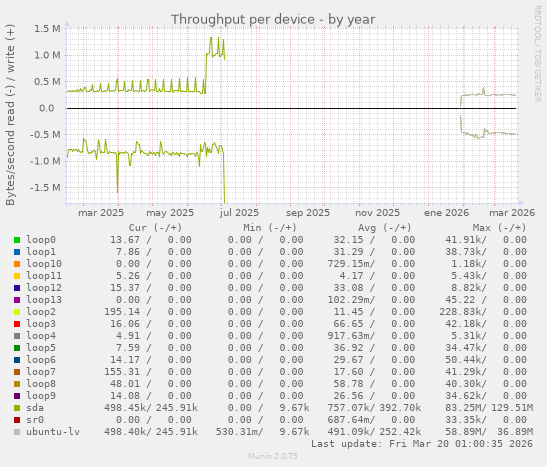Select the loop2 legend label
Image resolution: width=547 pixels, height=467 pixels.
tap(41, 312)
